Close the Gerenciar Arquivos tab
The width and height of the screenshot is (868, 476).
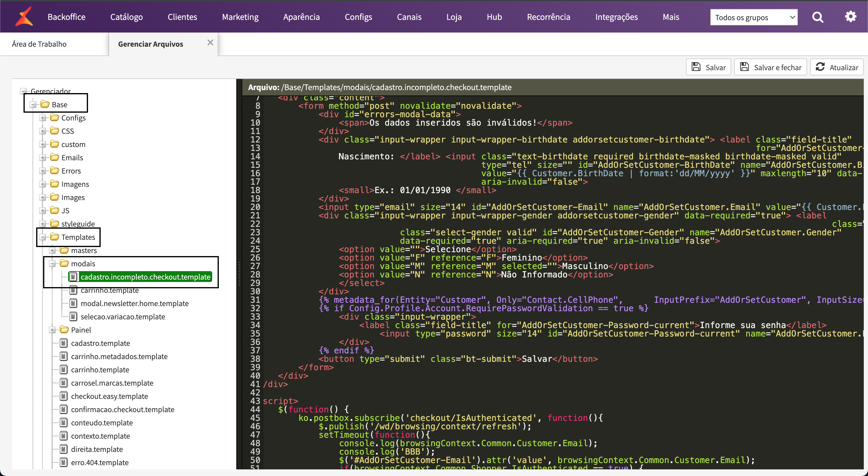tap(210, 42)
